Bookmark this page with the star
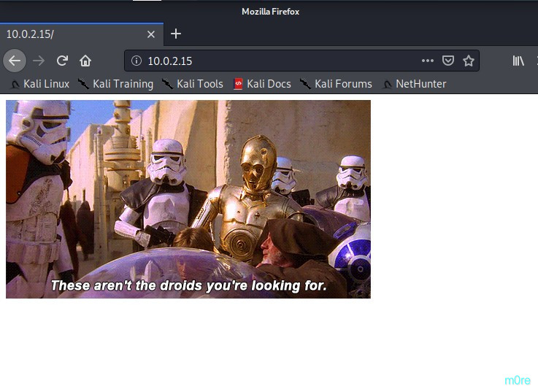 469,61
